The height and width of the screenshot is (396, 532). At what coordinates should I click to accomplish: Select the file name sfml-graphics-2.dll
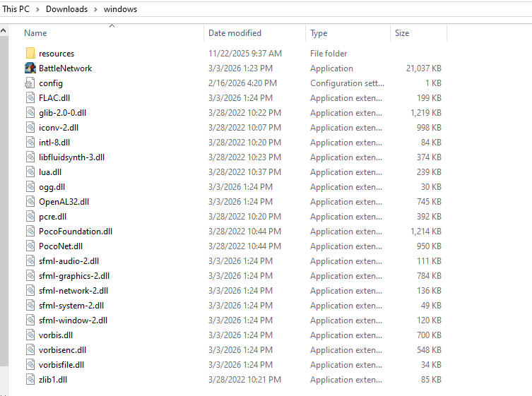pyautogui.click(x=74, y=276)
